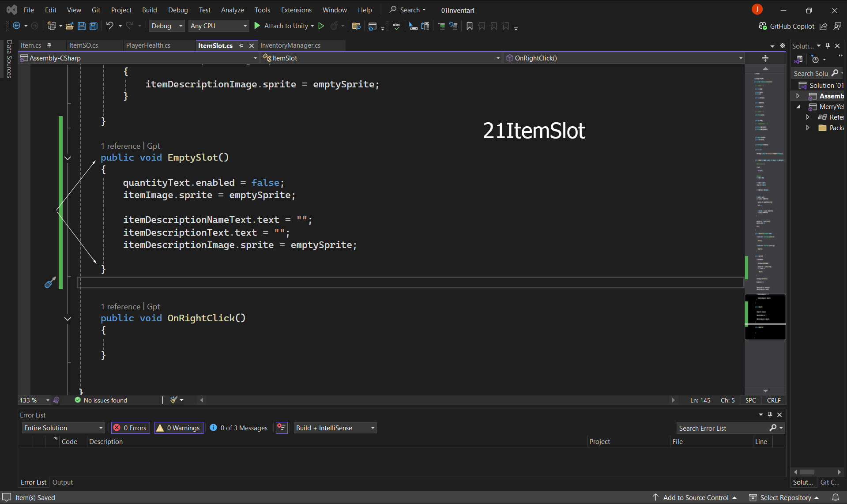Toggle the 0 of 3 Messages filter
Viewport: 847px width, 504px height.
tap(239, 428)
